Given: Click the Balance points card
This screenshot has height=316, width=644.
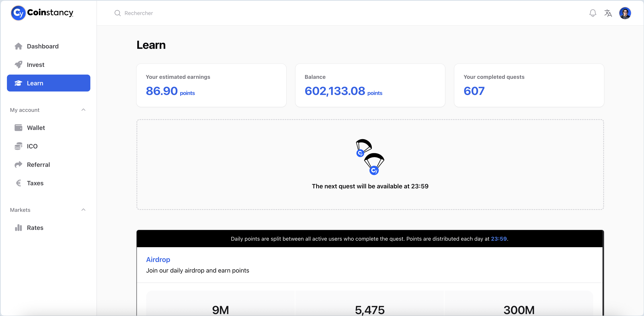Looking at the screenshot, I should point(370,85).
